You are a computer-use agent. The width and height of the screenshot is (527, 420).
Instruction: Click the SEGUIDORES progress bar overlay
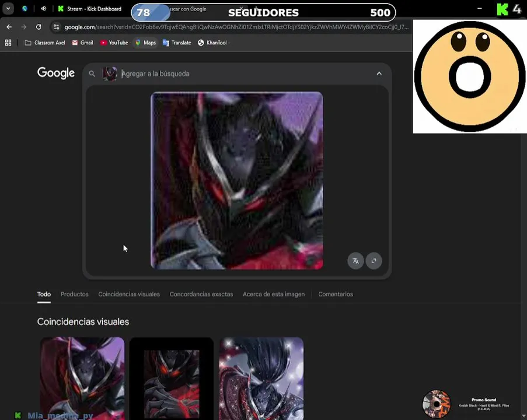coord(263,12)
